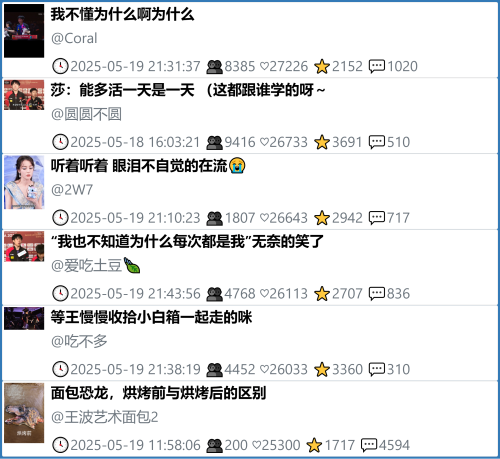The width and height of the screenshot is (500, 459).
Task: Click the star icon next to 2707
Action: (x=322, y=294)
